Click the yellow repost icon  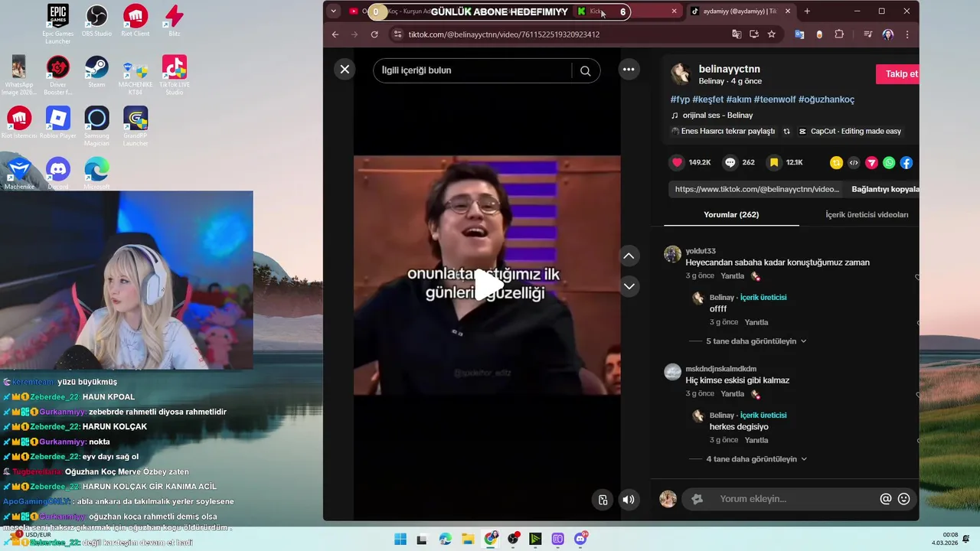[x=836, y=162]
